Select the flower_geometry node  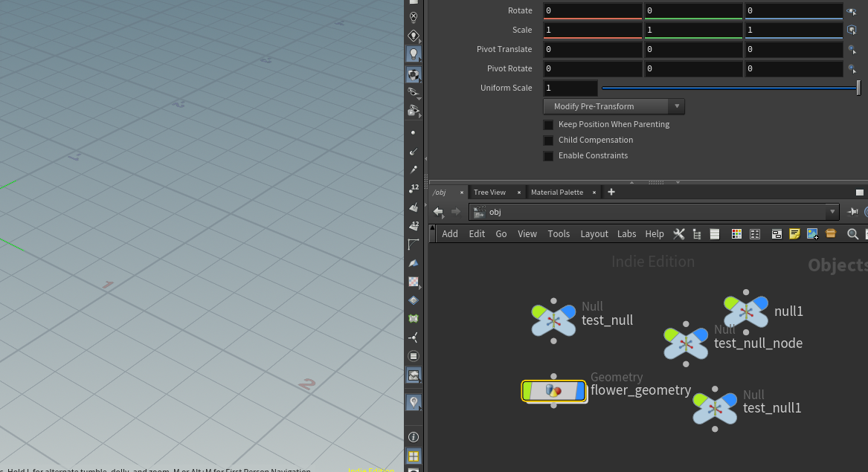coord(554,391)
